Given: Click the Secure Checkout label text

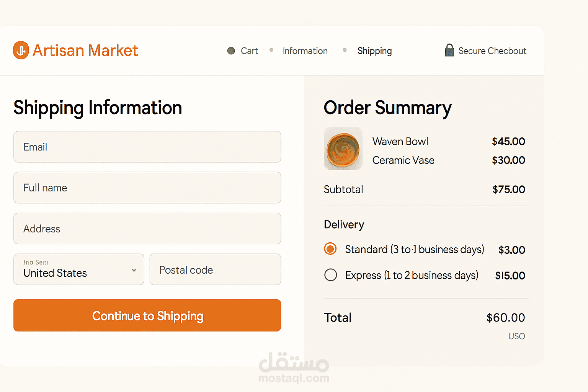Looking at the screenshot, I should pyautogui.click(x=492, y=51).
